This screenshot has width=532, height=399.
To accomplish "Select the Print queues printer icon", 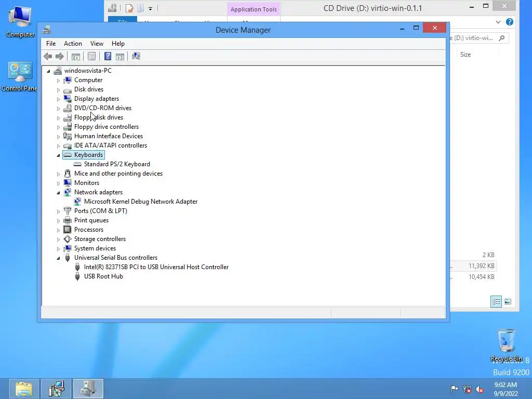I will [x=68, y=220].
